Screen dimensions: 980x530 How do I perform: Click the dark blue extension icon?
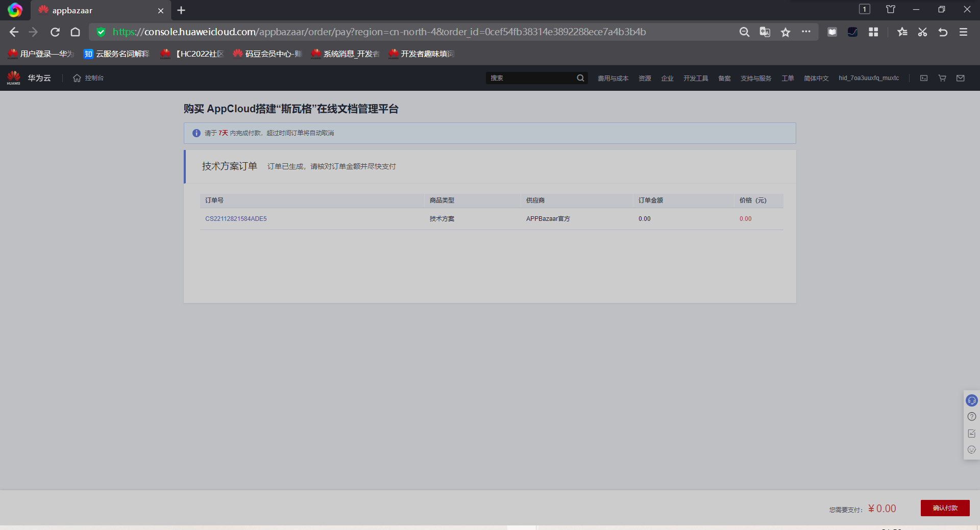tap(852, 32)
